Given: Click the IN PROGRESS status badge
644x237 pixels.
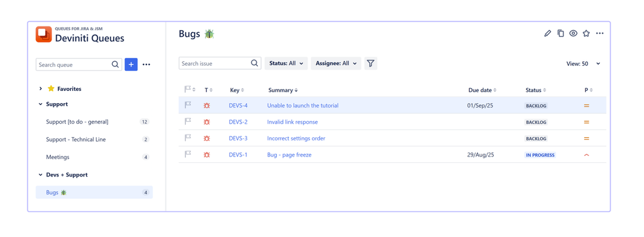Looking at the screenshot, I should (x=540, y=155).
